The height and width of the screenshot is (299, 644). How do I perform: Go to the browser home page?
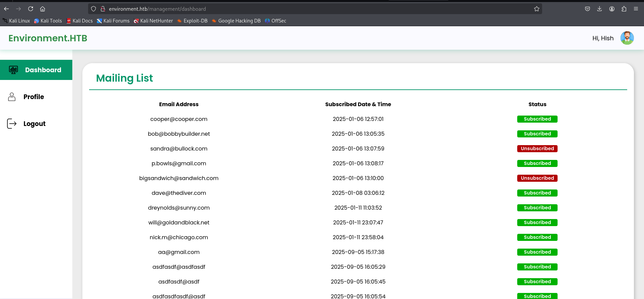pos(42,9)
